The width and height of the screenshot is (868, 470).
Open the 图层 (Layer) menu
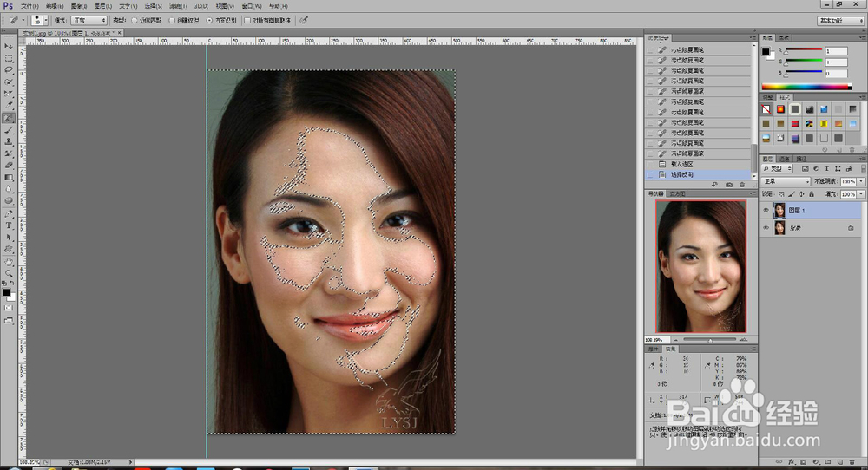point(103,6)
